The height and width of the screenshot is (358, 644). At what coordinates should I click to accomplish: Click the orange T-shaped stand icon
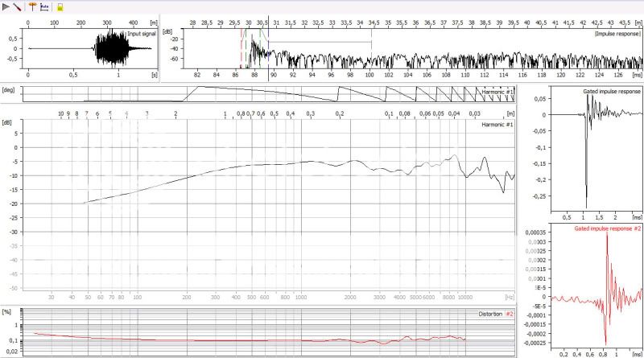tap(32, 6)
